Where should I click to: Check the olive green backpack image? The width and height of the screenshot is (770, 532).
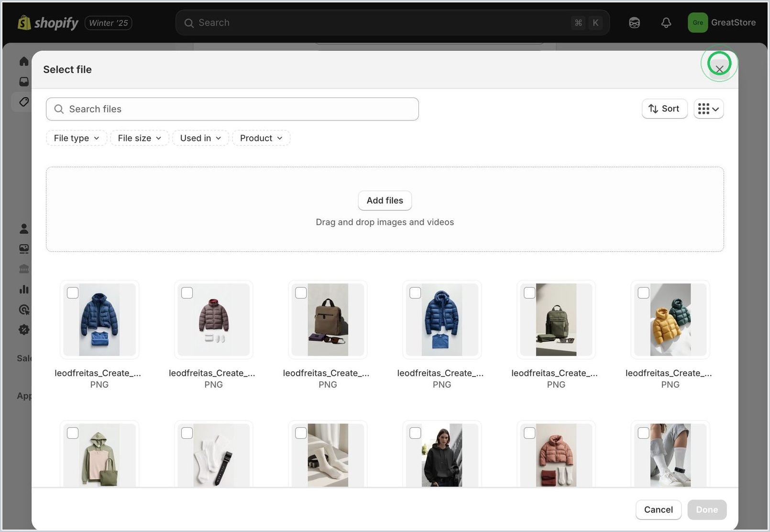tap(529, 293)
